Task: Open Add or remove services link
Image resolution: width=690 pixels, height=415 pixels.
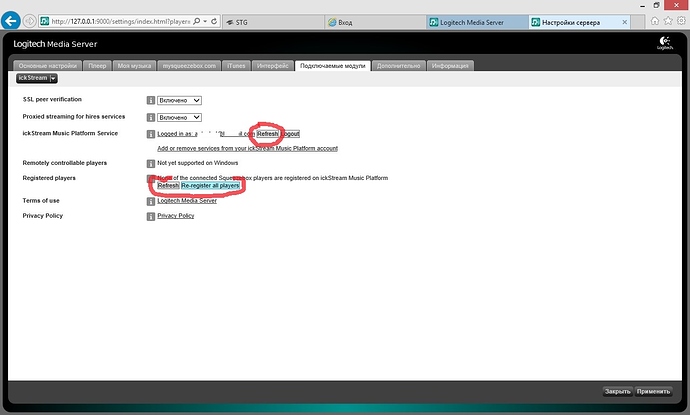Action: (x=247, y=148)
